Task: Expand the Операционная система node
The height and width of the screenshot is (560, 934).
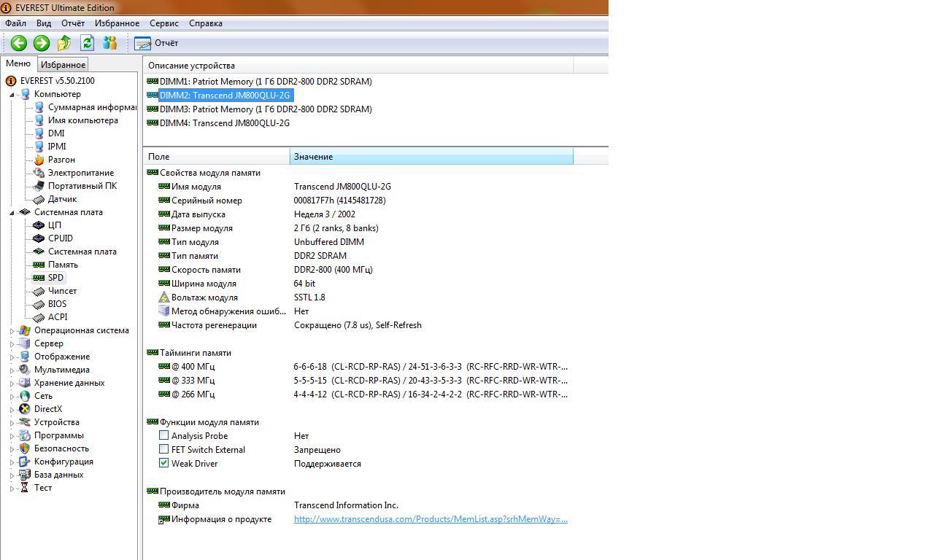Action: (x=12, y=330)
